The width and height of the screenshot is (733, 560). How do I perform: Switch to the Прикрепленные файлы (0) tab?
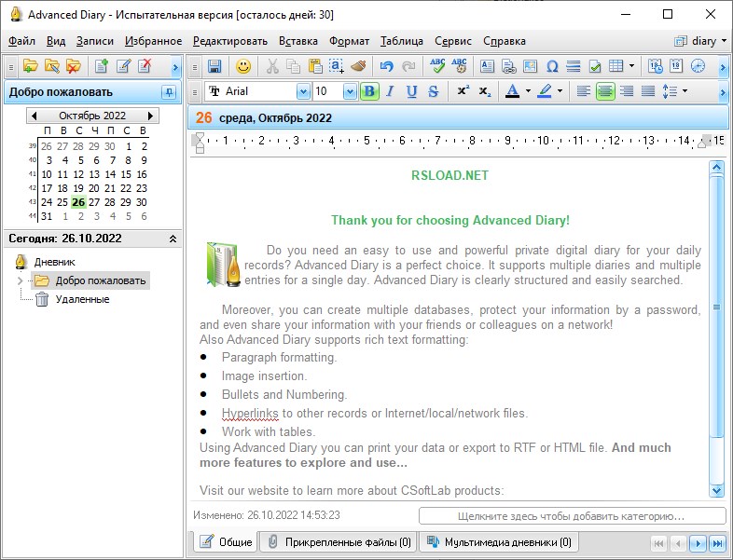click(339, 542)
